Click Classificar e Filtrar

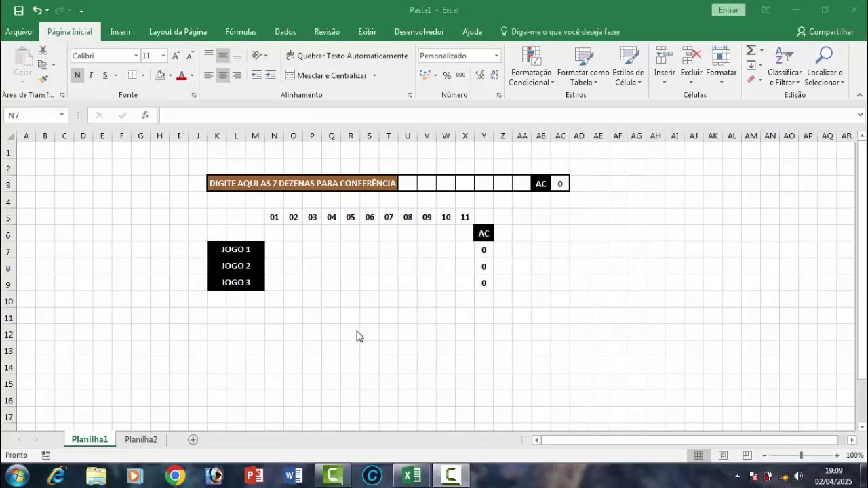click(x=785, y=66)
